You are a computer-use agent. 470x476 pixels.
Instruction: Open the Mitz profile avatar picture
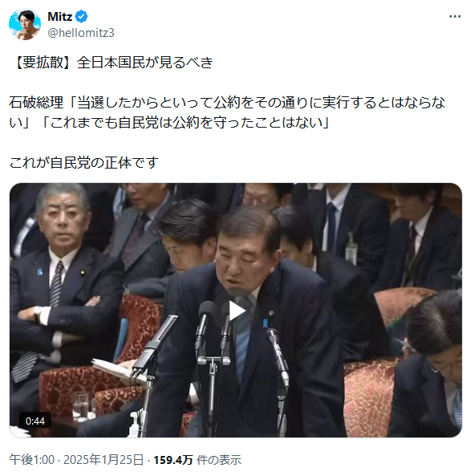tap(25, 24)
